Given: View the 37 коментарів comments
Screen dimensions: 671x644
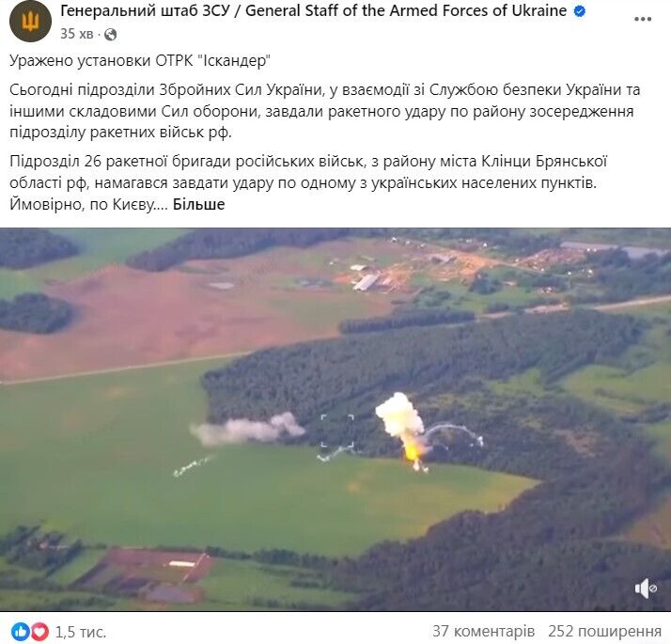Looking at the screenshot, I should tap(483, 631).
